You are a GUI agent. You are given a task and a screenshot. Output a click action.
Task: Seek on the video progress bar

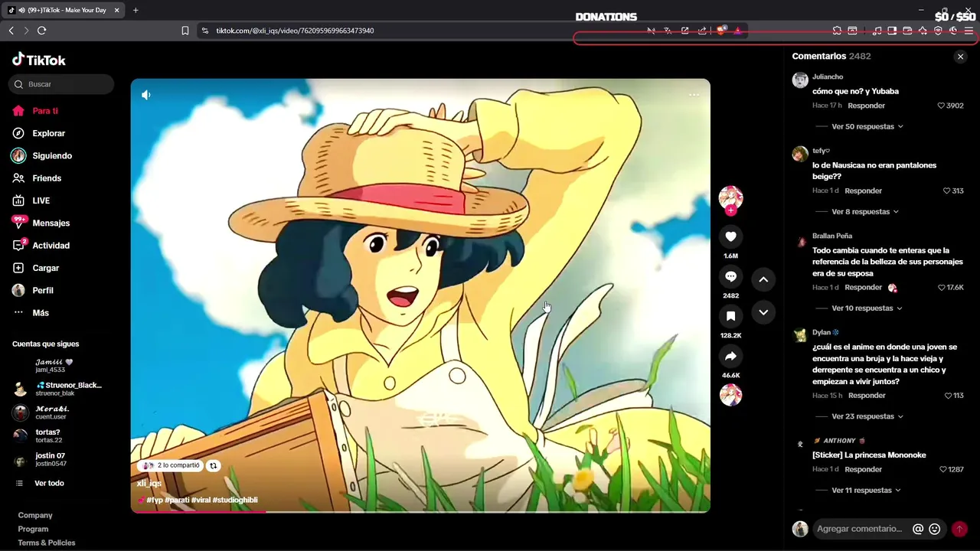click(420, 511)
